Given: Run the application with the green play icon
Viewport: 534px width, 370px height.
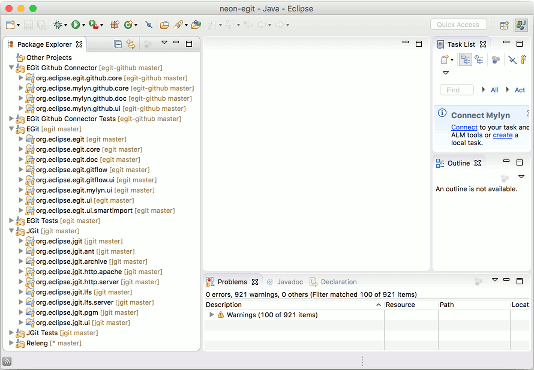Looking at the screenshot, I should (x=75, y=25).
